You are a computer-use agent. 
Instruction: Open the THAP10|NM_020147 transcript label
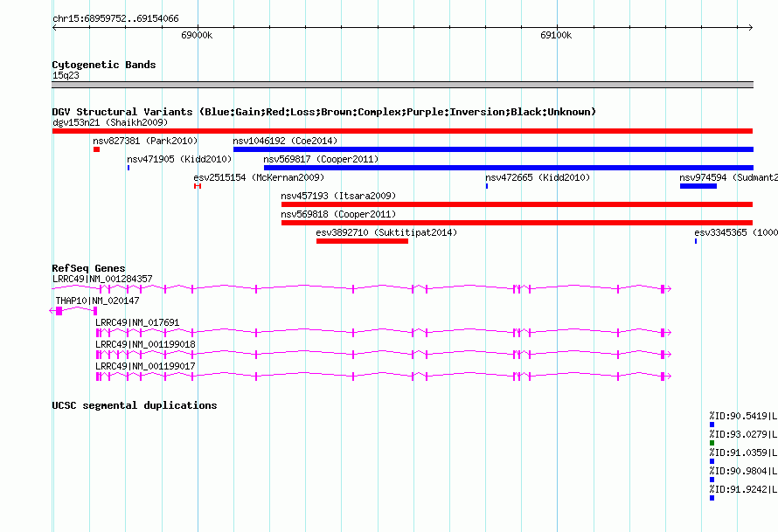[97, 301]
